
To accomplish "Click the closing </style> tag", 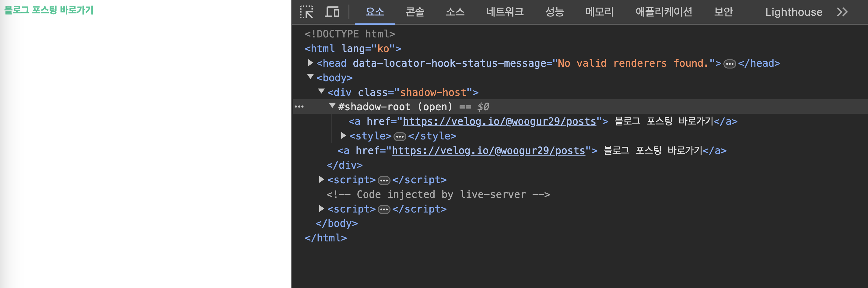I will pos(432,136).
